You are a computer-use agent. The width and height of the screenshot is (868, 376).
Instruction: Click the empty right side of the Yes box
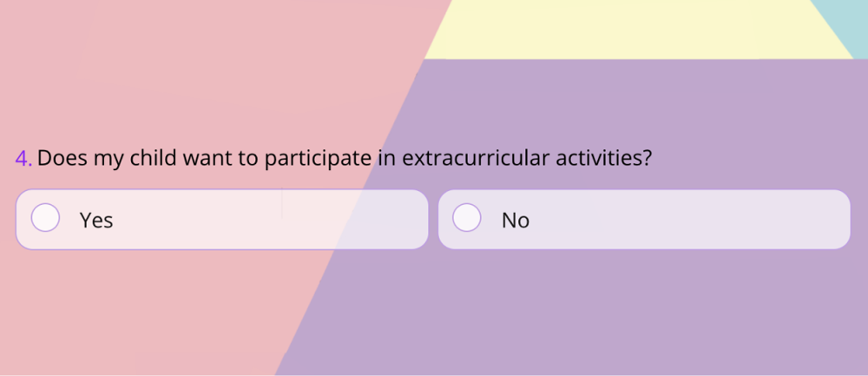[x=347, y=220]
